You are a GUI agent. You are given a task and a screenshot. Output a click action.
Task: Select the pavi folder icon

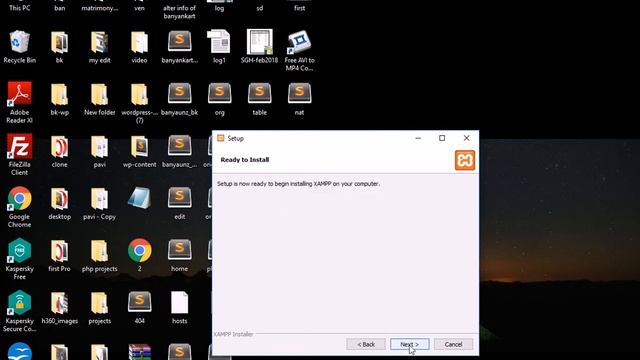coord(100,147)
